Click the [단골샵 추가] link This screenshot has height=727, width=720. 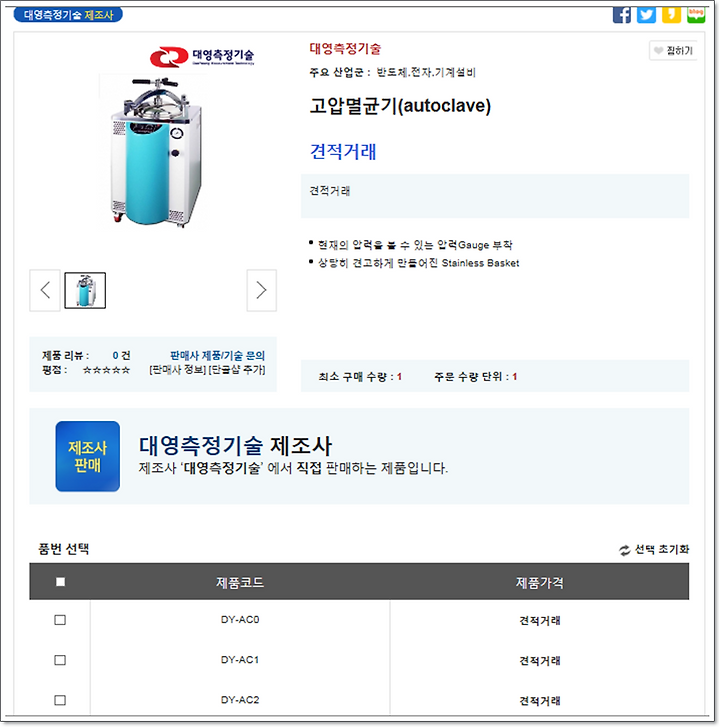[x=237, y=370]
